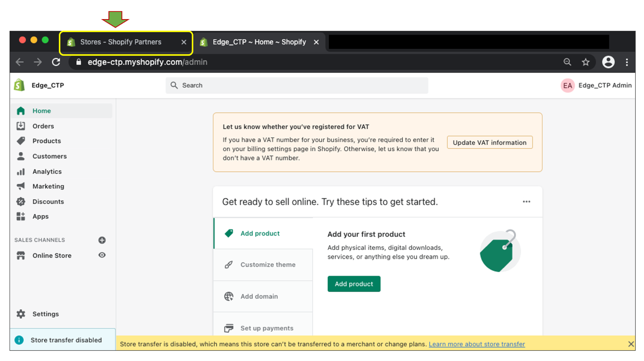Open the Edge_CTP Admin account menu

pos(596,85)
